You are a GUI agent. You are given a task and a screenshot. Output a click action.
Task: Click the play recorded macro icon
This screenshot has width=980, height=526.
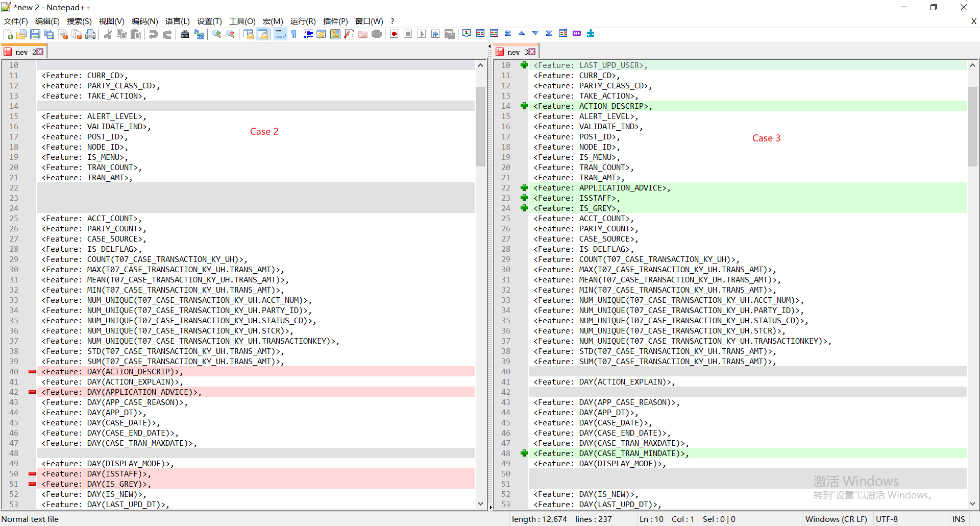(422, 34)
